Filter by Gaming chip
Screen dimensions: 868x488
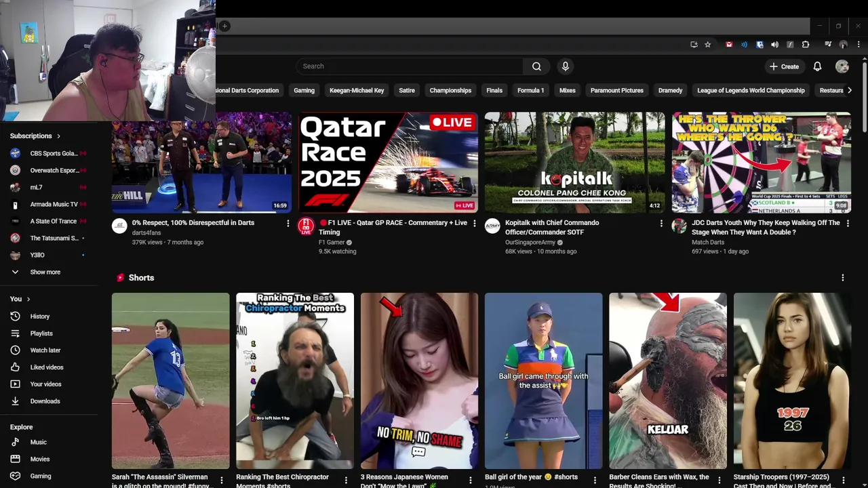click(304, 90)
